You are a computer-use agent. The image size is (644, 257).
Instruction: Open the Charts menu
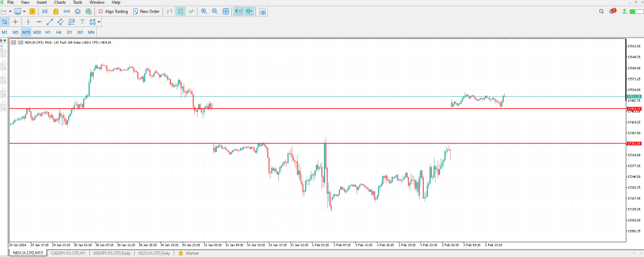[x=60, y=3]
